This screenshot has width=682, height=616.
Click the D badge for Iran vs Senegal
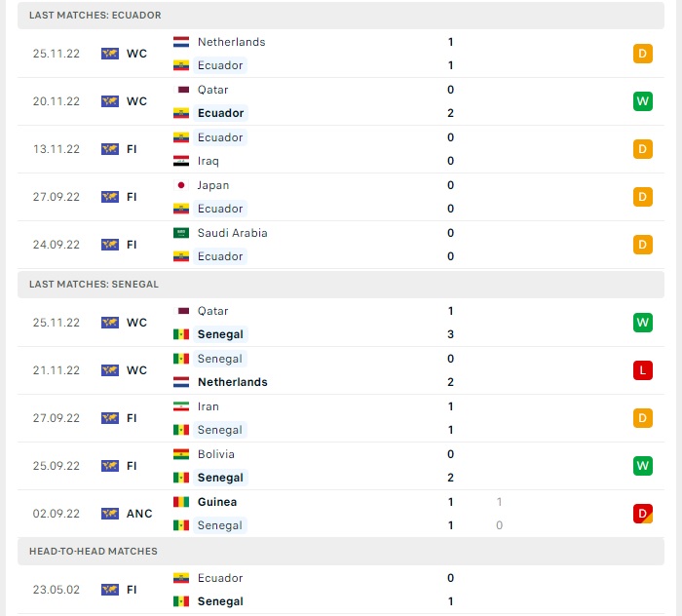tap(642, 418)
